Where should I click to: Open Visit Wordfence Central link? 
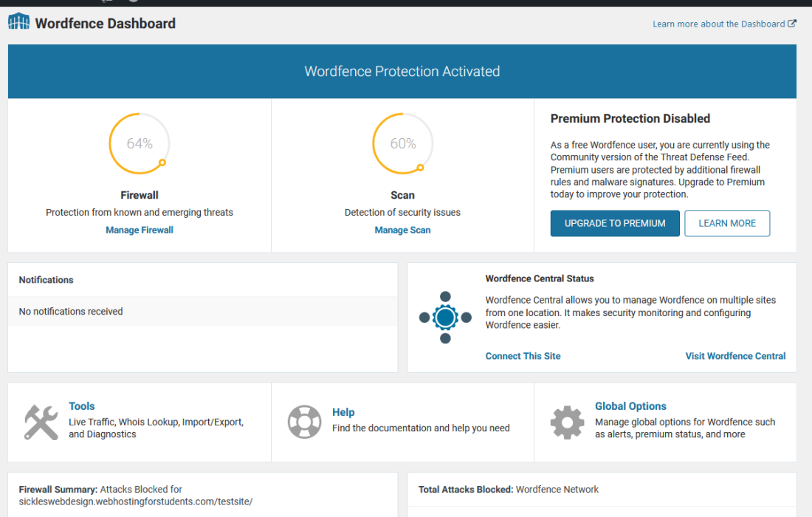[x=735, y=356]
